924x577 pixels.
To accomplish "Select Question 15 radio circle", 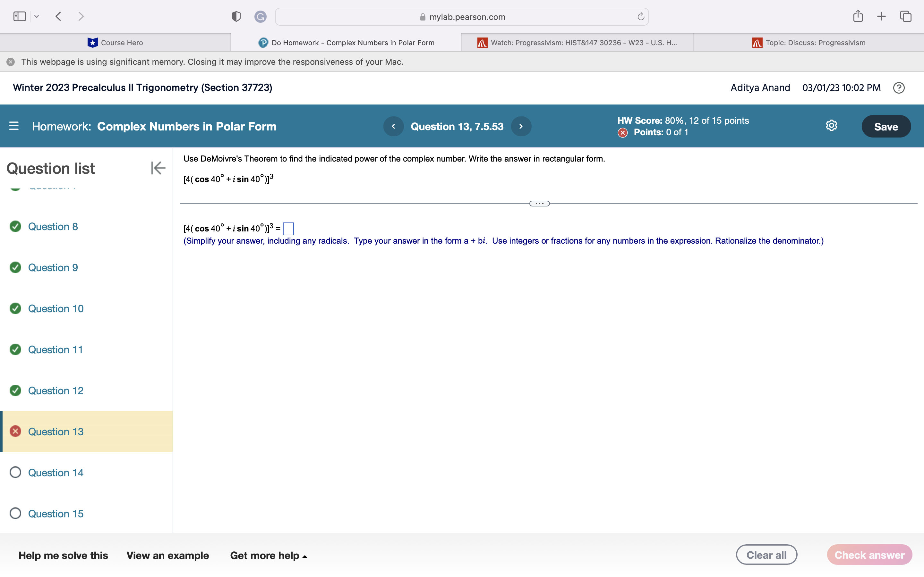I will 15,513.
